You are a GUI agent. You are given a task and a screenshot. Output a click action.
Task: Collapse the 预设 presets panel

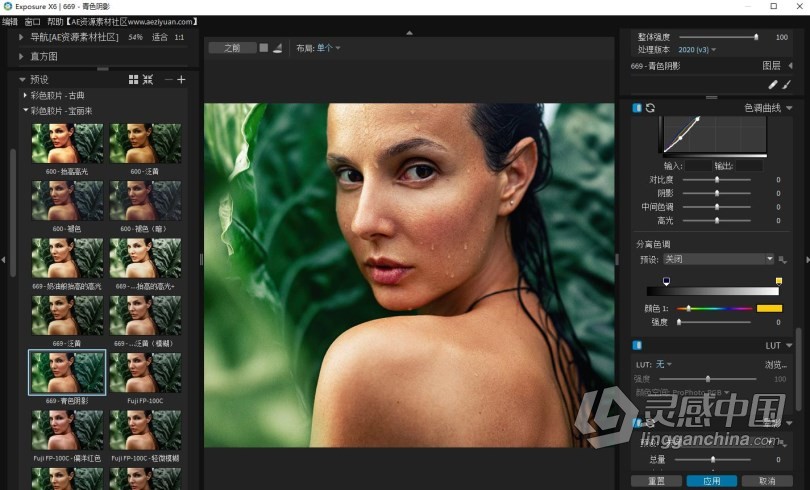[x=22, y=80]
